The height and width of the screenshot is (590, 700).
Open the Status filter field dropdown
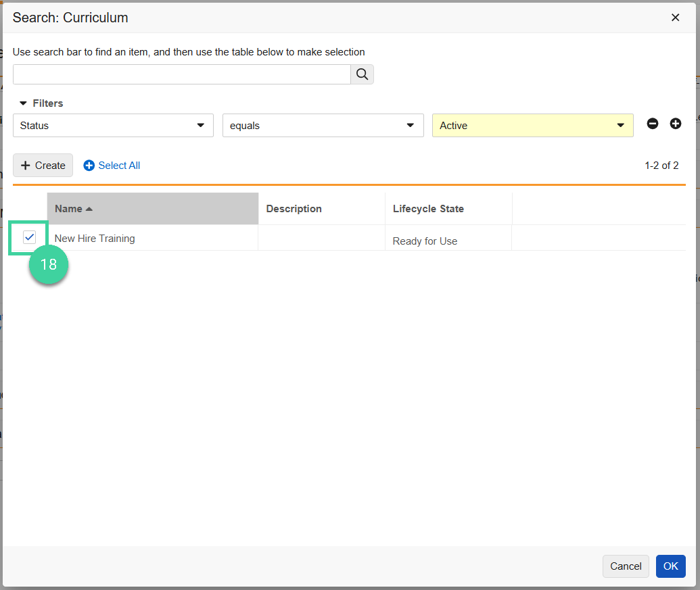(200, 125)
